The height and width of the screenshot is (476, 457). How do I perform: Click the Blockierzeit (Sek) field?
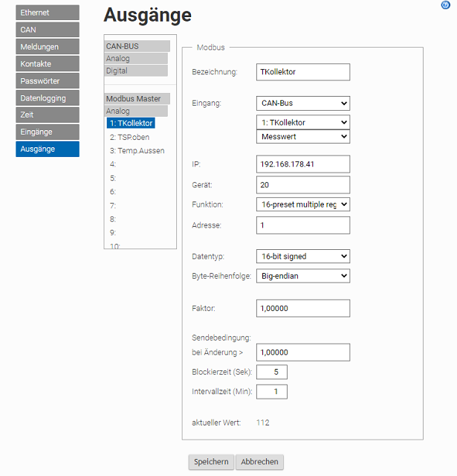(272, 372)
